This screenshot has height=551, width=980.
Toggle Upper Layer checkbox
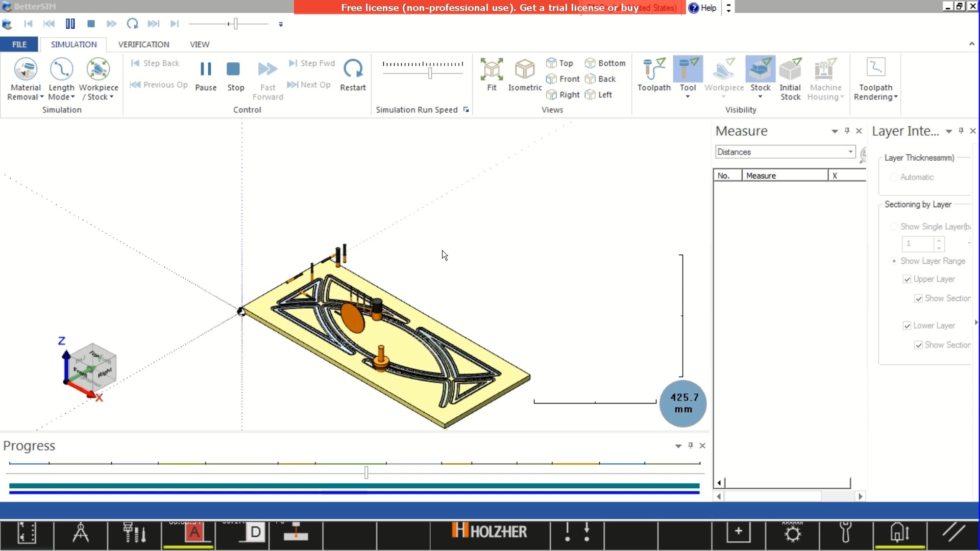coord(908,279)
